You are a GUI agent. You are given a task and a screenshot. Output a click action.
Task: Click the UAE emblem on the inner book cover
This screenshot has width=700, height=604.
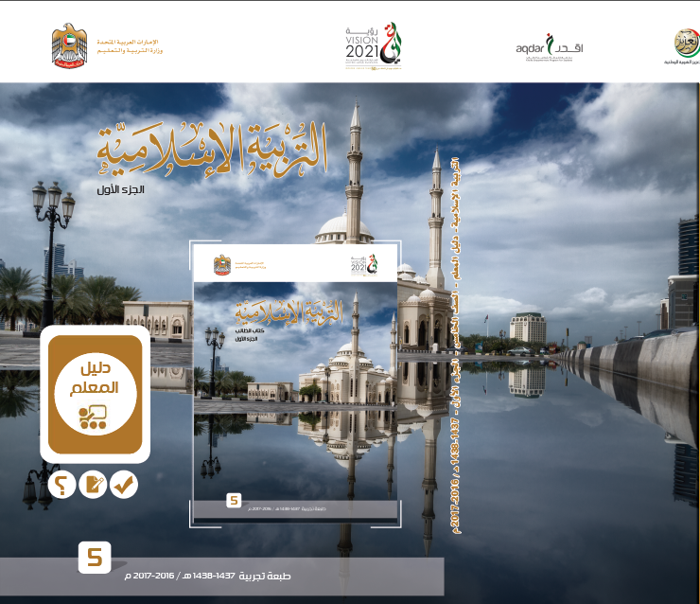point(222,264)
